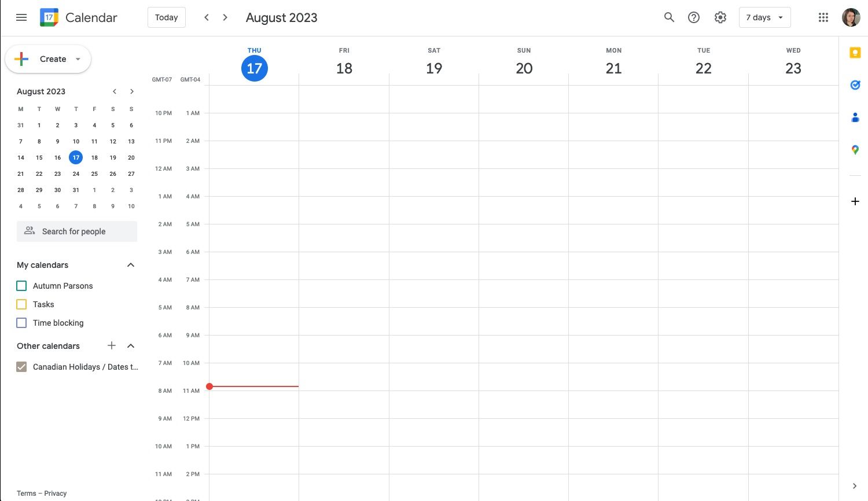The width and height of the screenshot is (868, 501).
Task: Enable the Autumn Parsons calendar
Action: coord(21,285)
